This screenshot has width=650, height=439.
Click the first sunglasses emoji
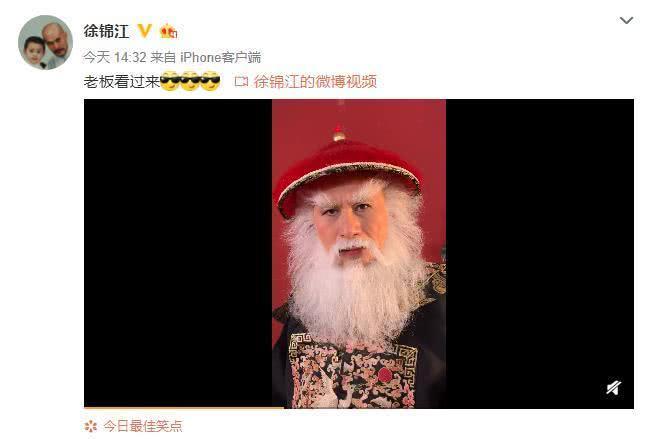(170, 81)
